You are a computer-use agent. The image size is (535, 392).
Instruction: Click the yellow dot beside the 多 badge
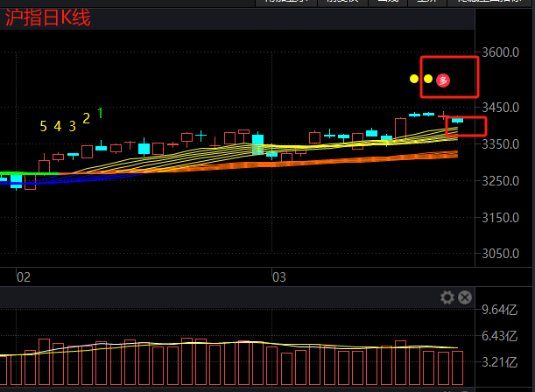(428, 80)
